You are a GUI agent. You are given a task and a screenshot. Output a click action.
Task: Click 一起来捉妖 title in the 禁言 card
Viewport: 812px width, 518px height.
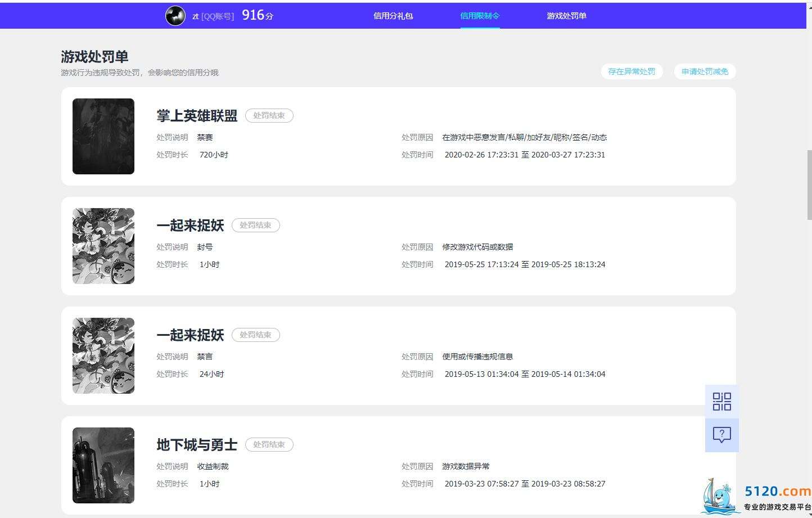190,335
